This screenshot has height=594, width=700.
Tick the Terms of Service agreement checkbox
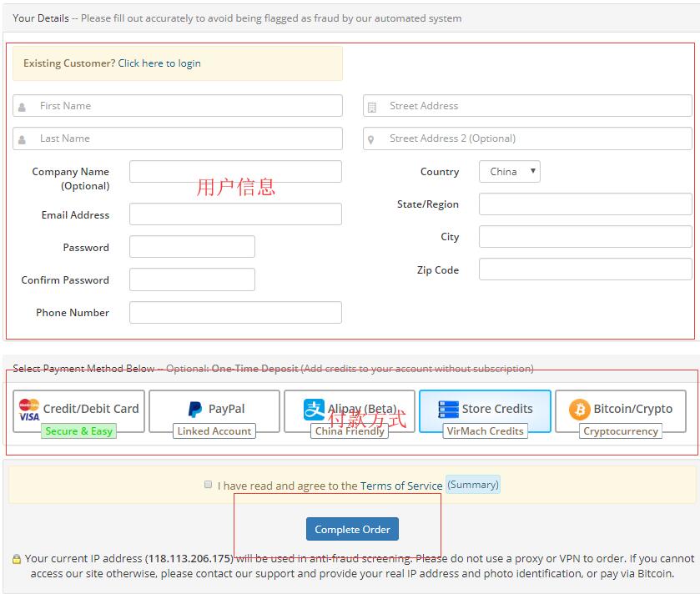pyautogui.click(x=208, y=484)
